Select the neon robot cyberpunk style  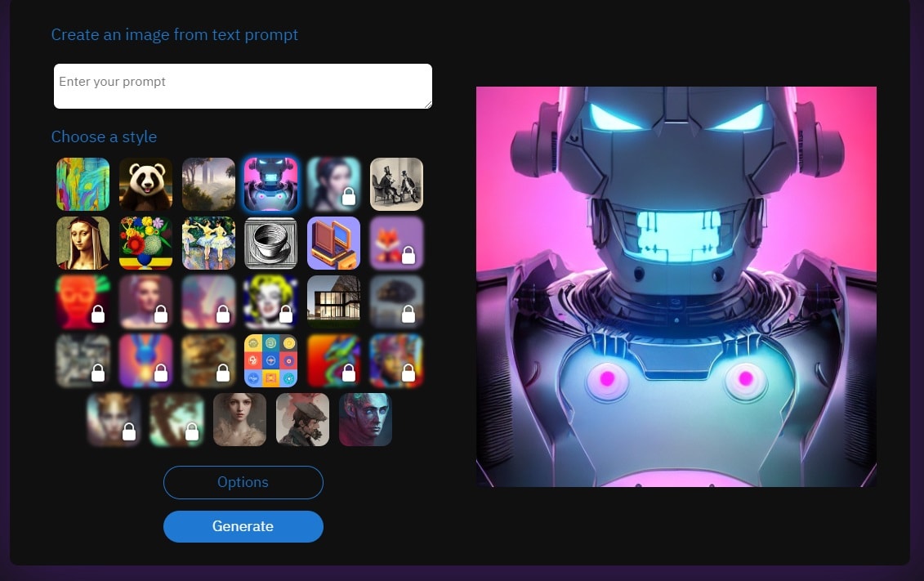coord(271,184)
